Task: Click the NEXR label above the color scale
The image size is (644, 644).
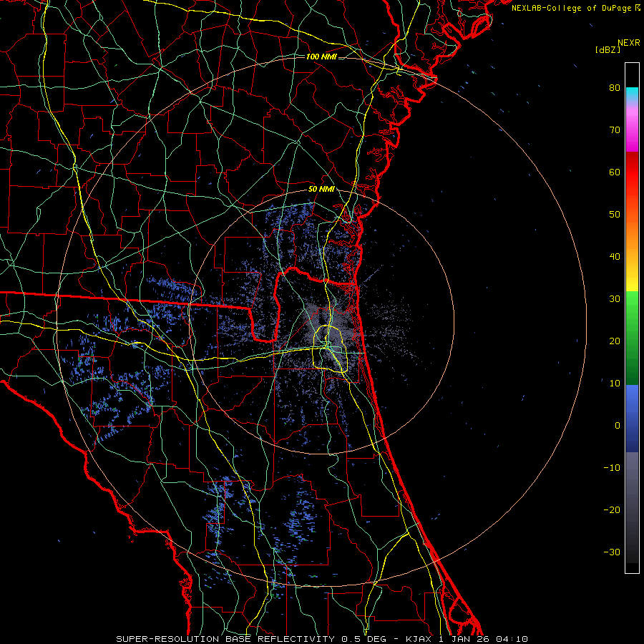Action: pyautogui.click(x=628, y=43)
